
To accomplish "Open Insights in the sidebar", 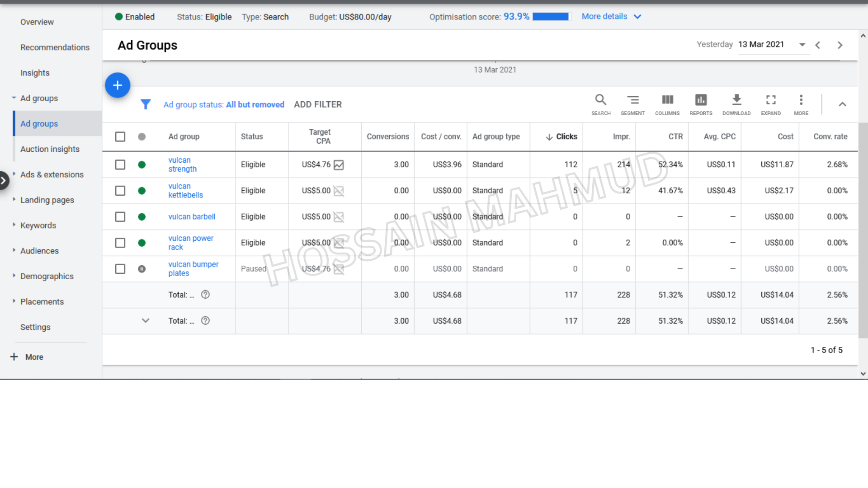I will point(35,73).
